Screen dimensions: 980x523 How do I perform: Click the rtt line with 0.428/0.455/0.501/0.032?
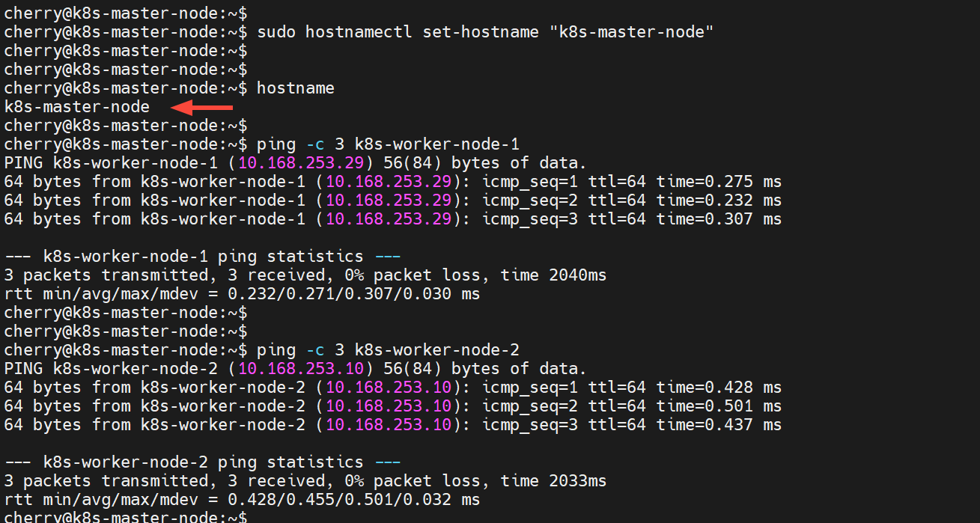coord(241,500)
